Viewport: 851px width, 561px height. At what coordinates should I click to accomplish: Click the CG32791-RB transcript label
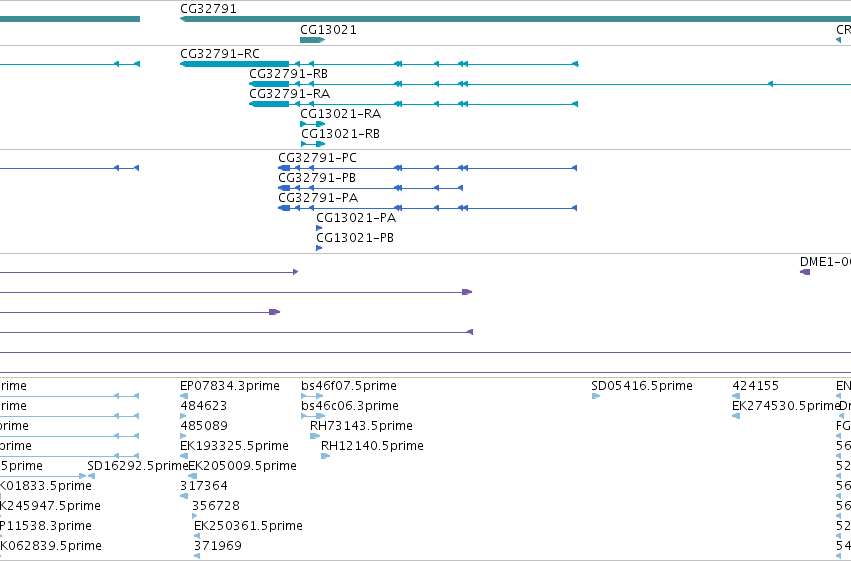tap(288, 74)
